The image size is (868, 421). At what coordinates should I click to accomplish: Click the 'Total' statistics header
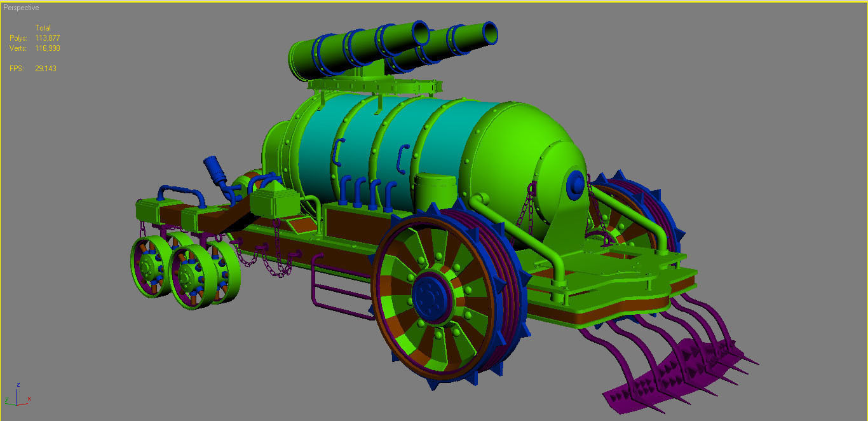(x=43, y=28)
